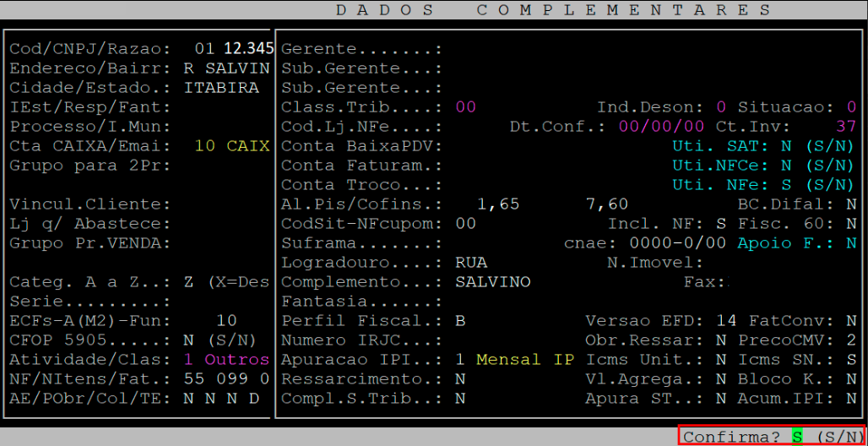
Task: Edit the Dt.Conf. date 00/00/00
Action: point(661,127)
